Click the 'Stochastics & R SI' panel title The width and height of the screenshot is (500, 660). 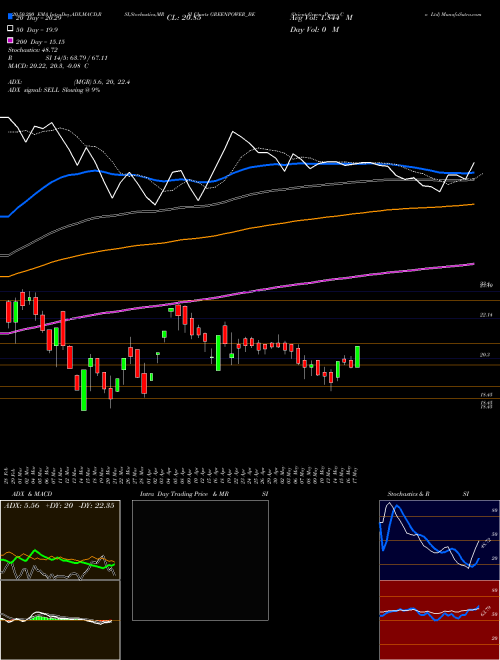tap(428, 494)
